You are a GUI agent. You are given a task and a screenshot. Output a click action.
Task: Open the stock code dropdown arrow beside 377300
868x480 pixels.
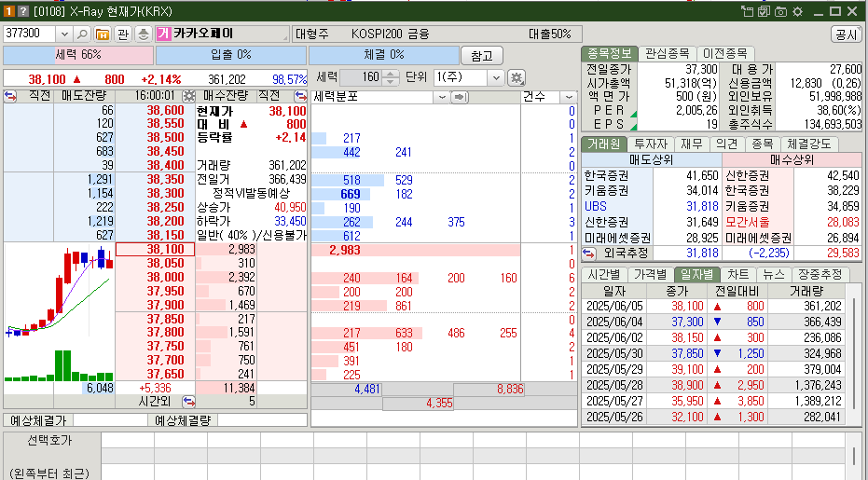64,34
